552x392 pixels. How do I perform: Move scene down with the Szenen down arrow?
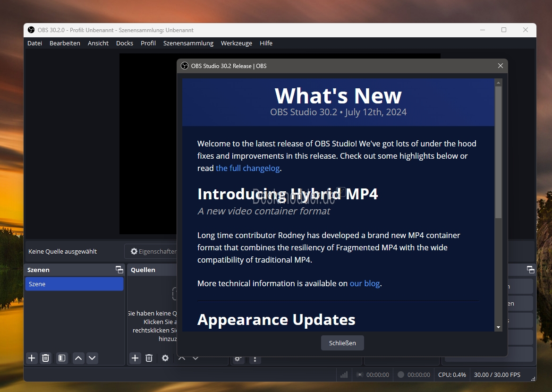(92, 358)
